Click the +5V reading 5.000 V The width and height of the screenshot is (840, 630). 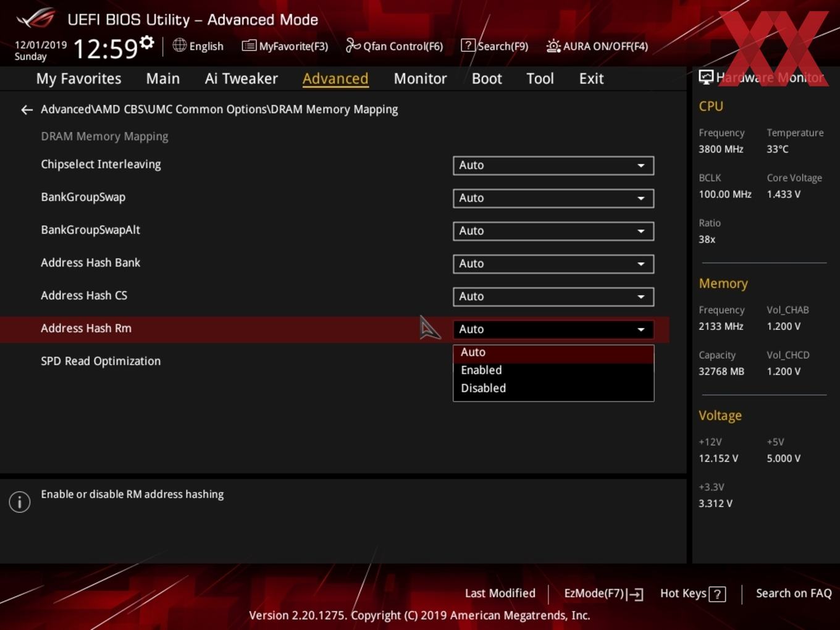[783, 458]
